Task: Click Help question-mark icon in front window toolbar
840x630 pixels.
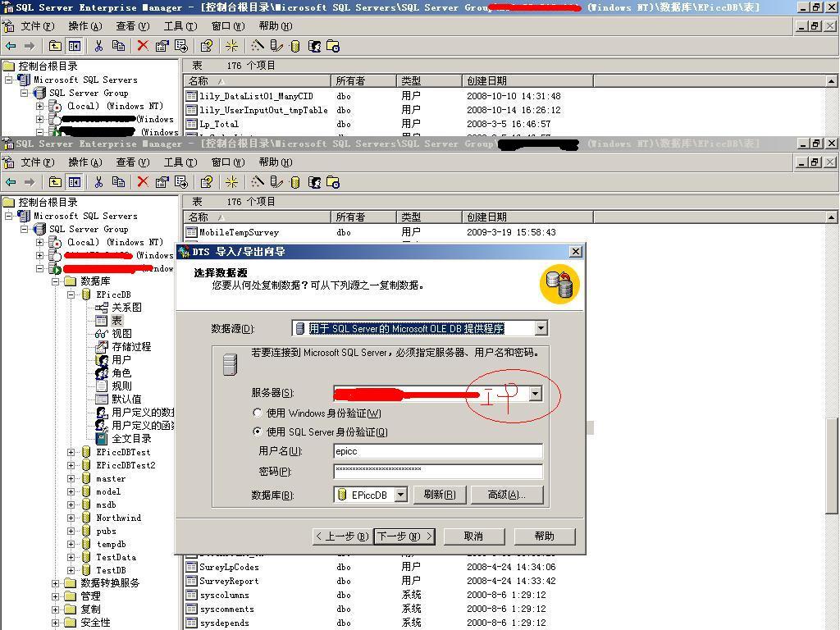Action: click(206, 182)
